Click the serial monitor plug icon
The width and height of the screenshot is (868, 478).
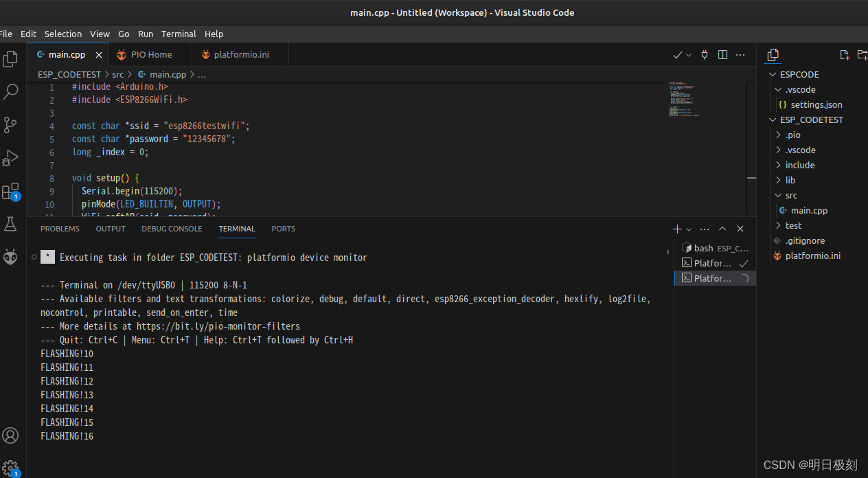click(705, 55)
